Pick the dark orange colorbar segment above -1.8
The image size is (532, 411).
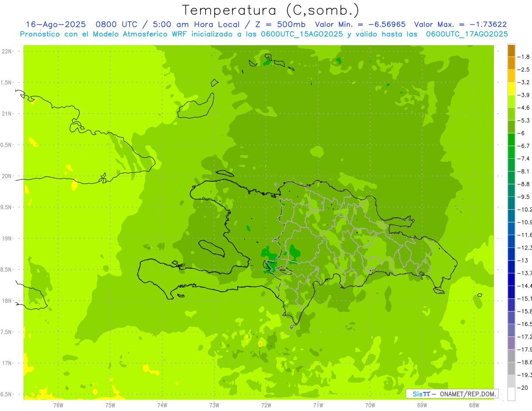point(511,51)
